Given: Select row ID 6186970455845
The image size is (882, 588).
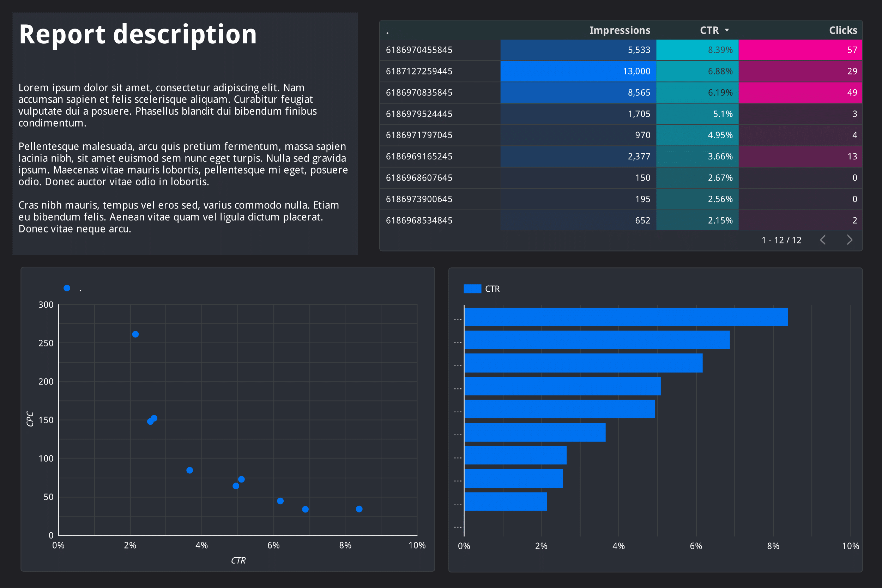Looking at the screenshot, I should tap(419, 50).
